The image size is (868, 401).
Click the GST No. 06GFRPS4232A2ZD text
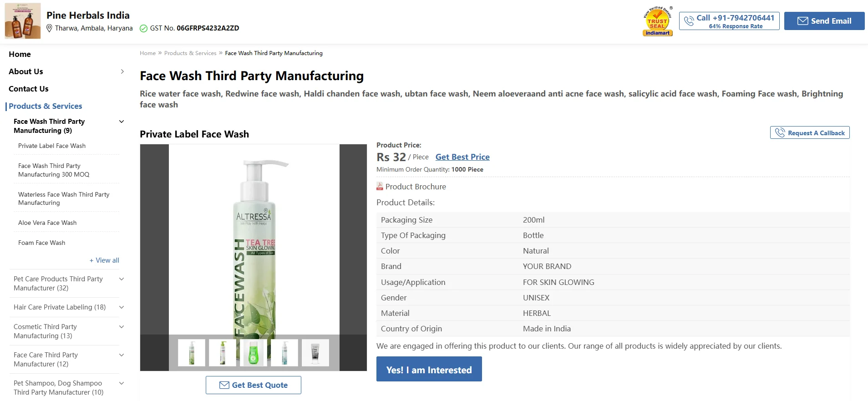pos(194,28)
